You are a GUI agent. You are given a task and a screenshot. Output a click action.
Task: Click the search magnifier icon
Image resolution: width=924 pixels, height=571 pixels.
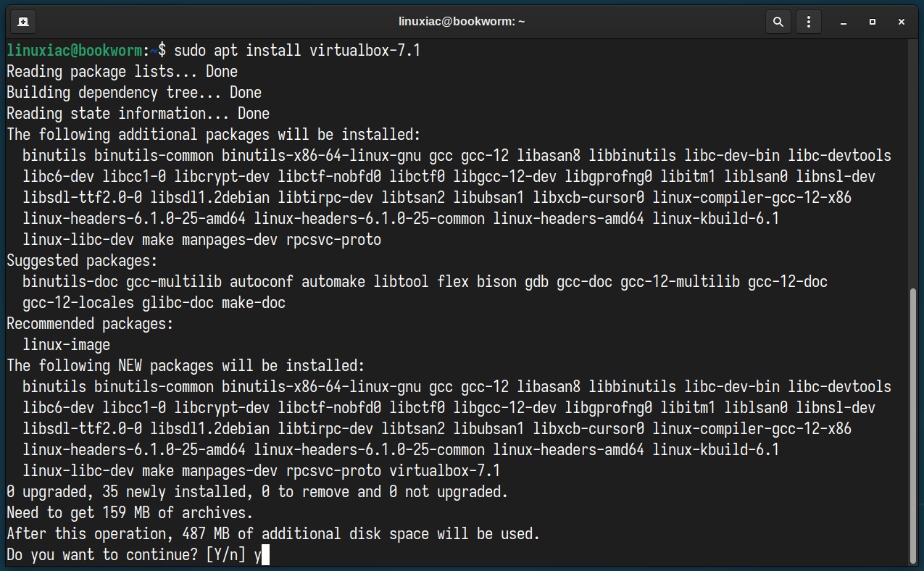click(x=778, y=22)
